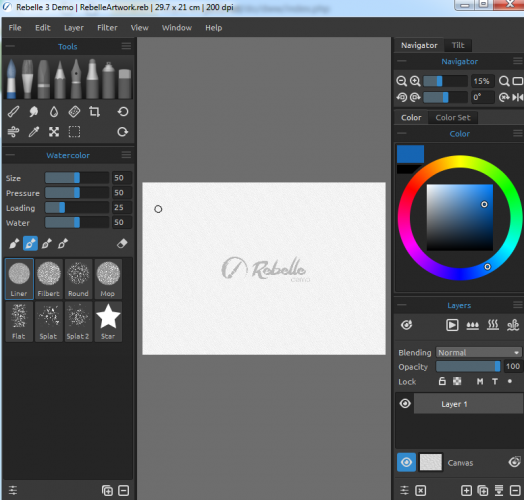Select the Marker tool
Viewport: 524px width, 500px height.
(x=92, y=79)
